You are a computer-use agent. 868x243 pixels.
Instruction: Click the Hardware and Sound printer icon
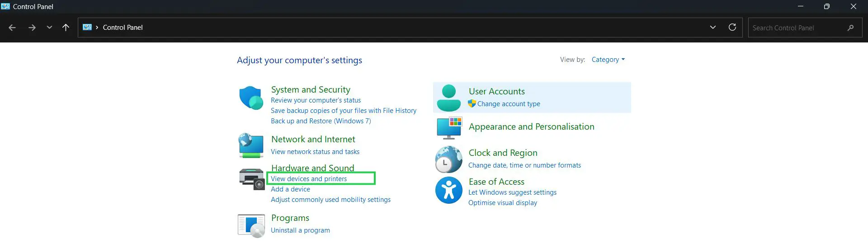(x=251, y=178)
